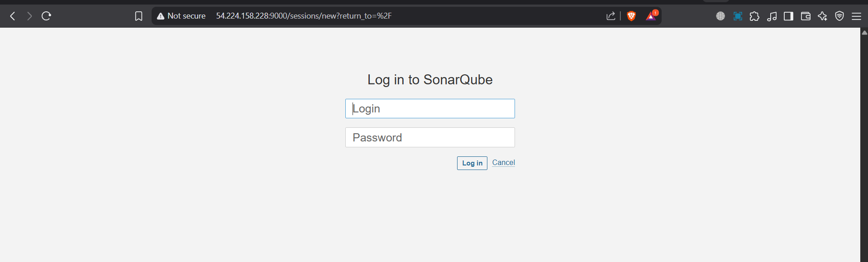The width and height of the screenshot is (868, 262).
Task: Bookmark this page
Action: (x=138, y=16)
